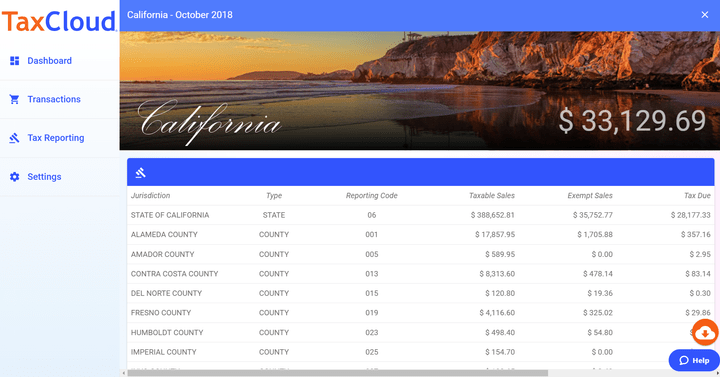Image resolution: width=720 pixels, height=377 pixels.
Task: Click the Tax Due column header
Action: pos(697,195)
